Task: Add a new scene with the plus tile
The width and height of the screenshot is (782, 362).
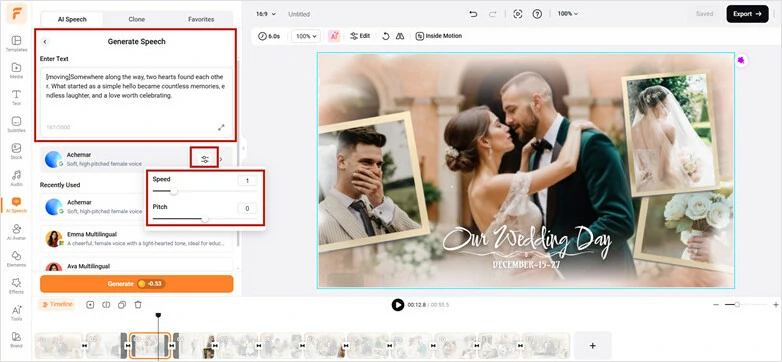Action: (592, 346)
